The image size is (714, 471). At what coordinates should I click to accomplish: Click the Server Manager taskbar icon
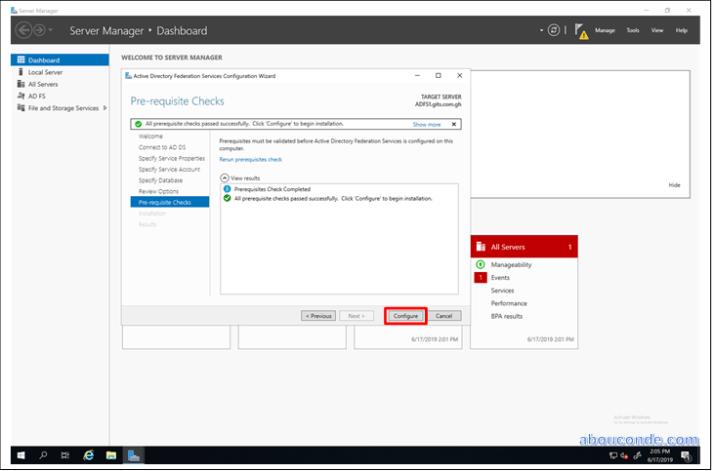click(x=134, y=455)
